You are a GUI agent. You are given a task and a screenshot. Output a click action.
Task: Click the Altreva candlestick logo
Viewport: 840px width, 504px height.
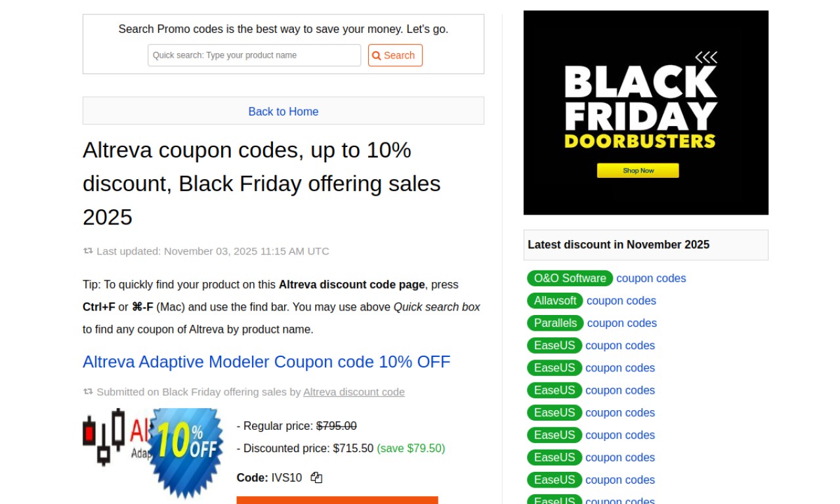coord(104,436)
